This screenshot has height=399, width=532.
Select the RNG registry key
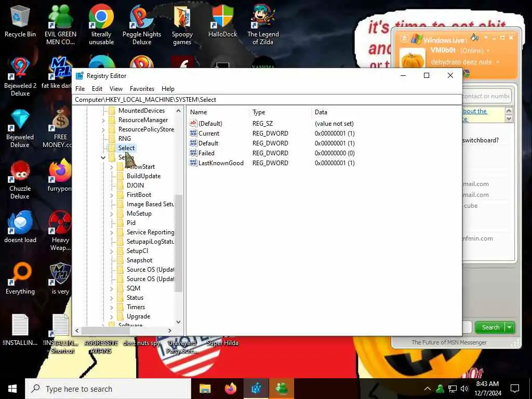pyautogui.click(x=125, y=138)
